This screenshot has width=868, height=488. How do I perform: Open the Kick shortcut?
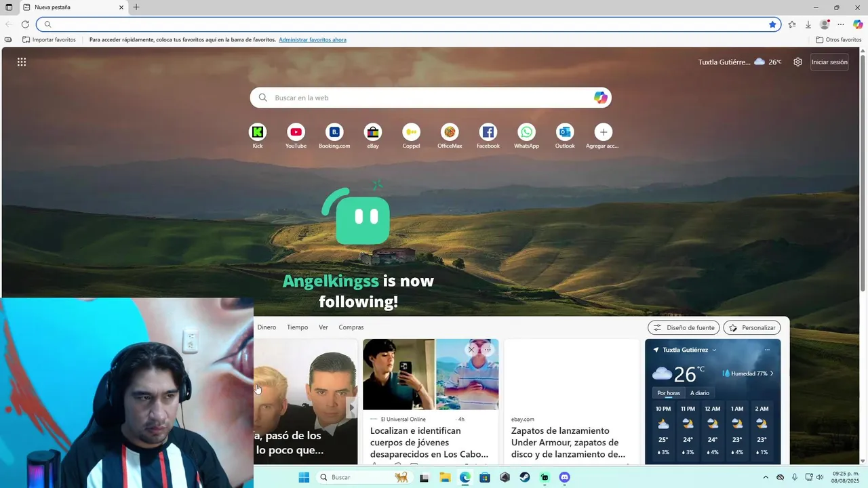pyautogui.click(x=258, y=132)
